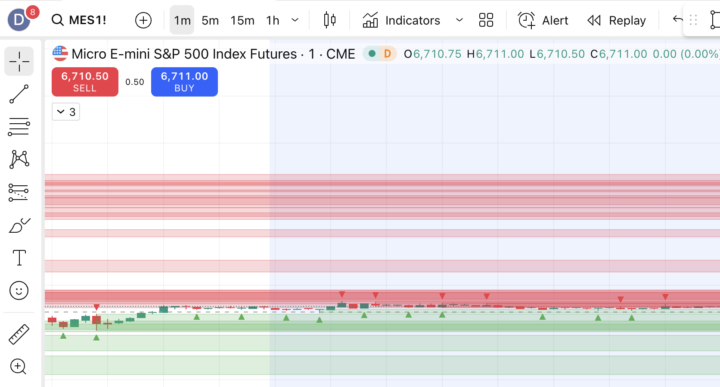Image resolution: width=720 pixels, height=387 pixels.
Task: Click the 0.50 spread value
Action: (135, 82)
